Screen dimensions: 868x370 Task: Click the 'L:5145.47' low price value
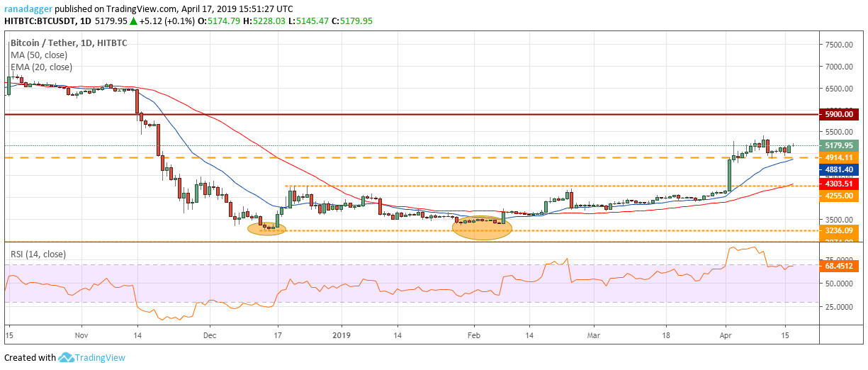(x=308, y=21)
